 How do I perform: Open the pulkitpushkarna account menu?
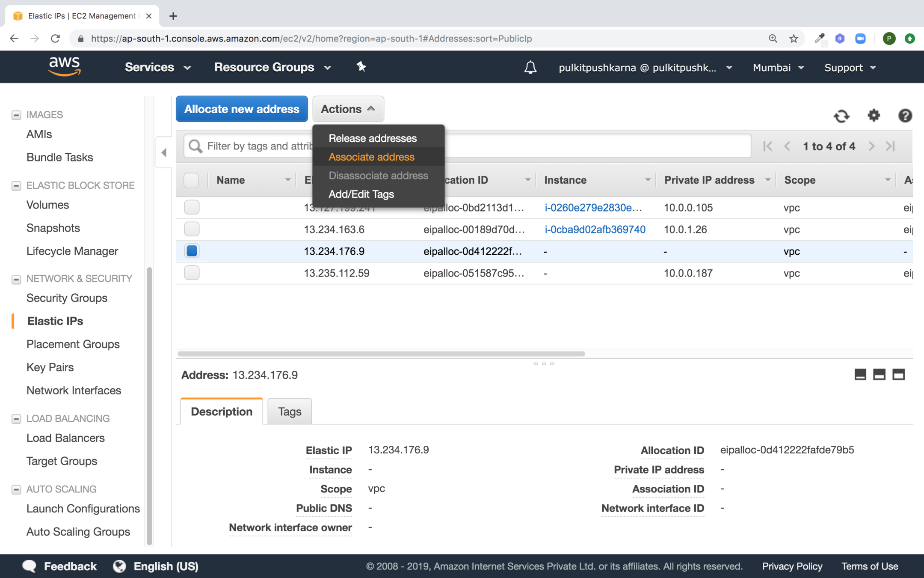tap(645, 68)
